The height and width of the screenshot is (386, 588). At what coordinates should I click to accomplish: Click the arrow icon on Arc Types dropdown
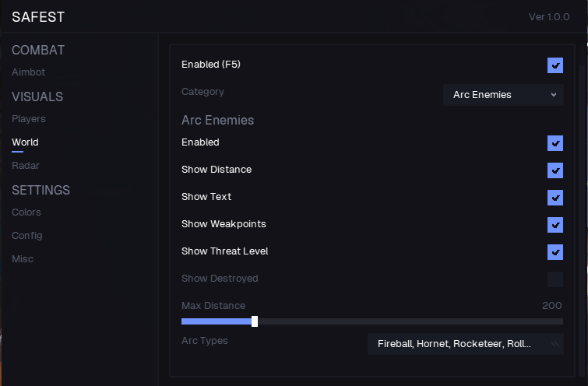(x=554, y=344)
